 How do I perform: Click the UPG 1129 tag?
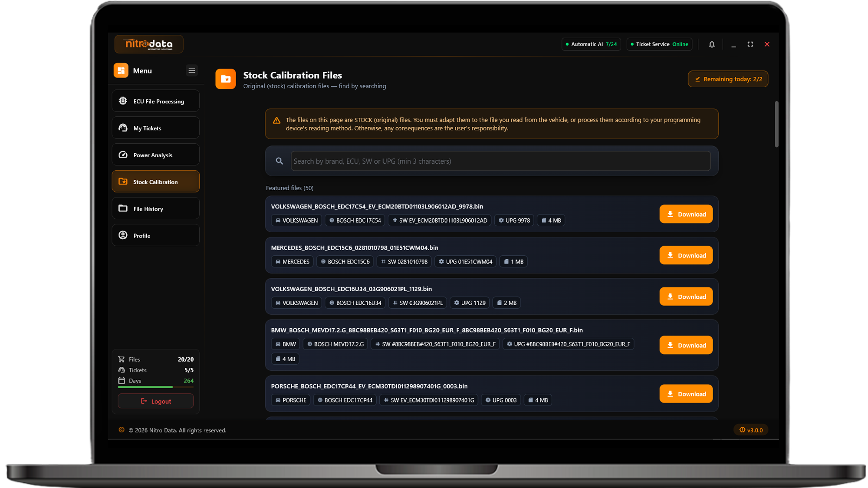coord(470,303)
